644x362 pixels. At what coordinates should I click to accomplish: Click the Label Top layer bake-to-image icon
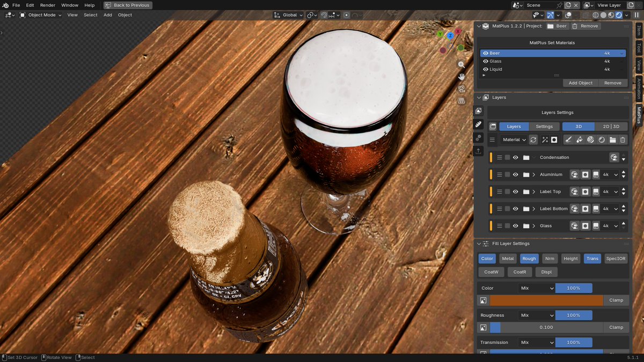pos(596,191)
